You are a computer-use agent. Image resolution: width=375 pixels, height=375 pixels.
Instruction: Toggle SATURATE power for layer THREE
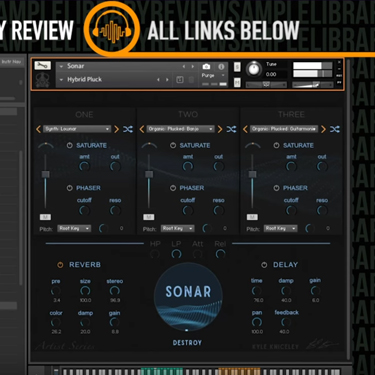[x=276, y=145]
